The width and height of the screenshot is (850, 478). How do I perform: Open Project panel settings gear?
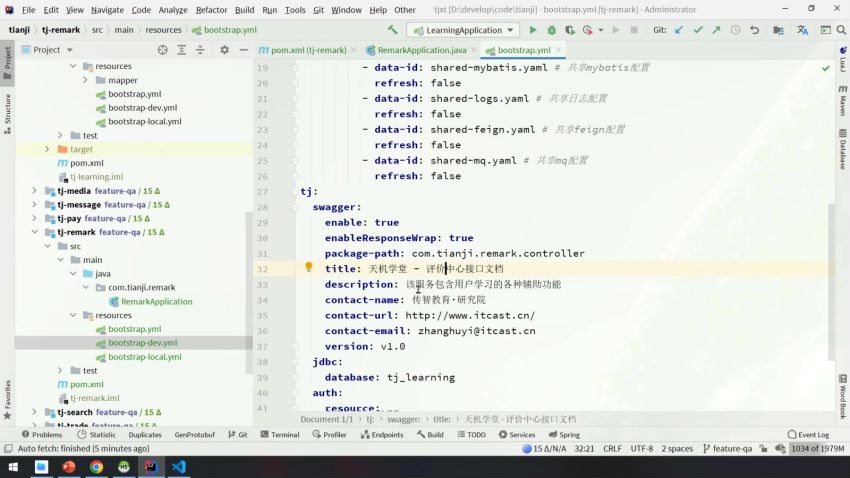point(224,50)
